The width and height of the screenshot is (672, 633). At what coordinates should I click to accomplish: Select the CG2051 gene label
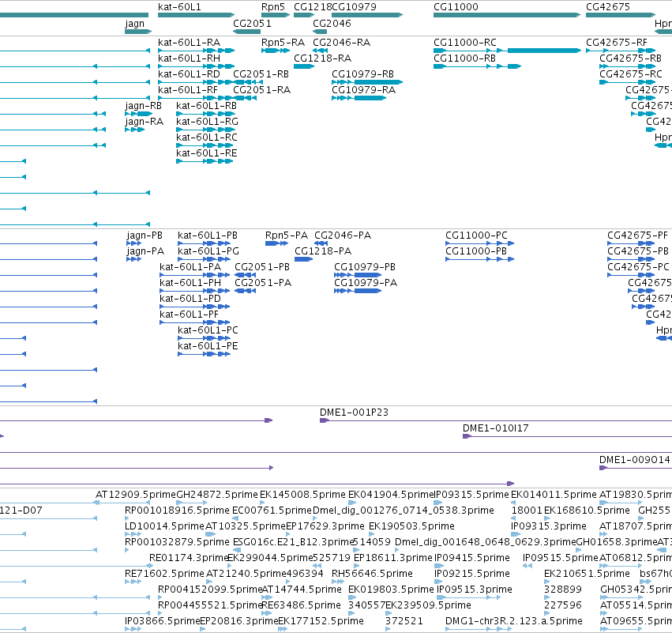click(252, 23)
